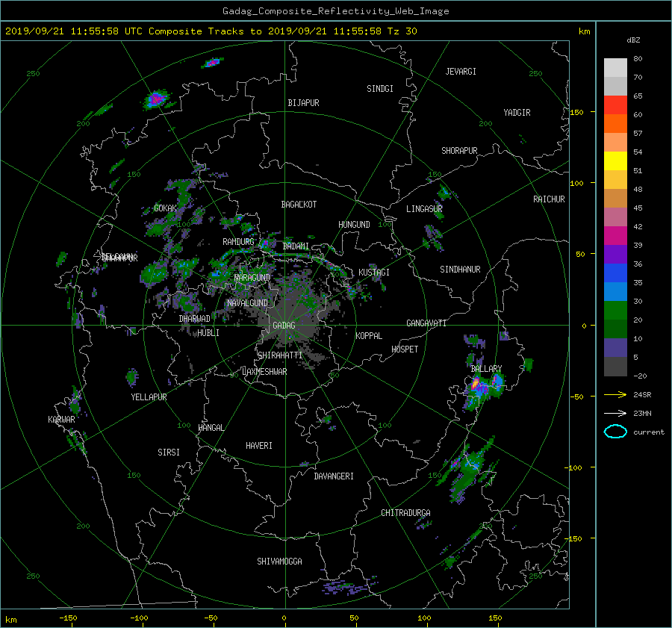Click the CHITRADURGA city label
This screenshot has height=628, width=672.
[x=405, y=513]
